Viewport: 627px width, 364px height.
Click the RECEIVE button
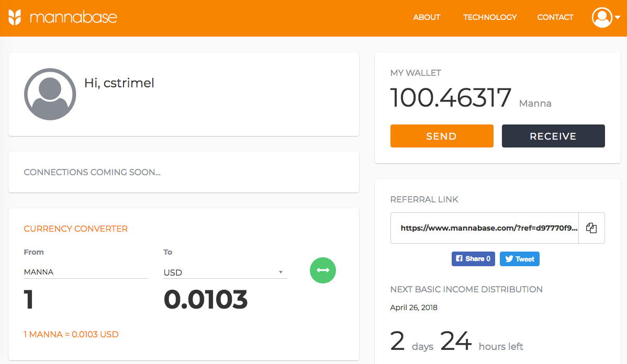[553, 136]
